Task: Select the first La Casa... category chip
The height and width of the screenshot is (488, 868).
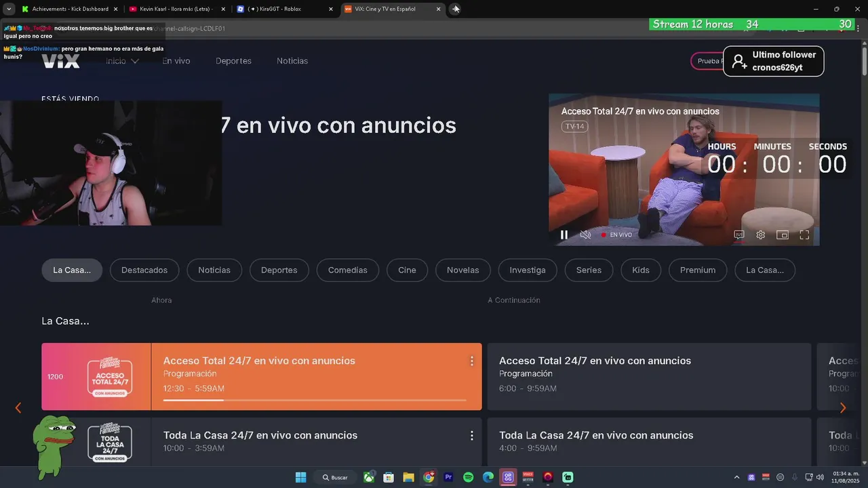Action: click(x=72, y=270)
